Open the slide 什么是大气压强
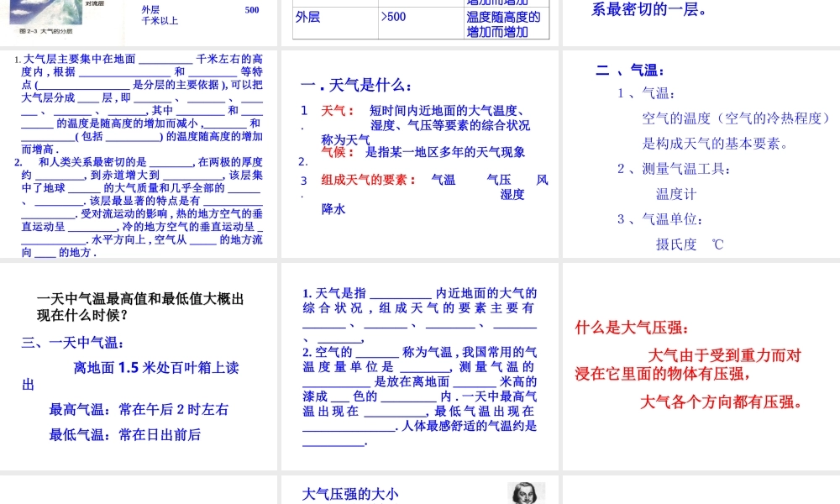840x504 pixels. click(701, 366)
